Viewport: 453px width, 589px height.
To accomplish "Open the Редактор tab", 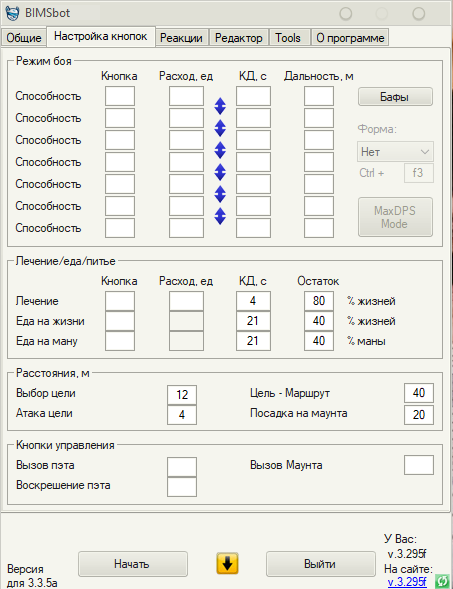I will pos(239,38).
